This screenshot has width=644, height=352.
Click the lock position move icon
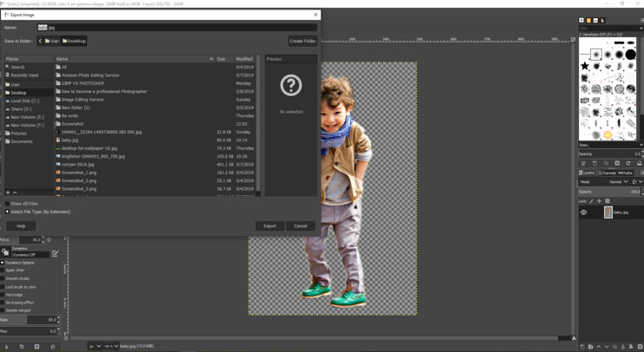point(599,201)
